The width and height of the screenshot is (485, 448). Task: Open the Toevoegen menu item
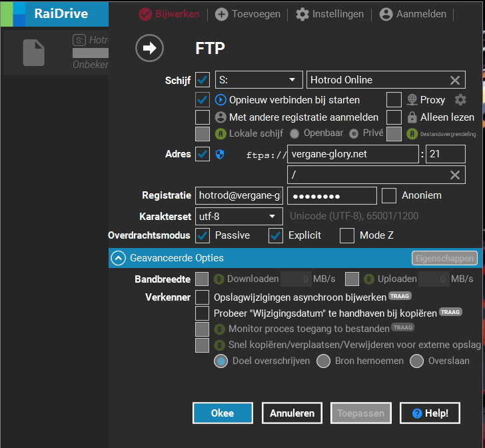pyautogui.click(x=248, y=14)
